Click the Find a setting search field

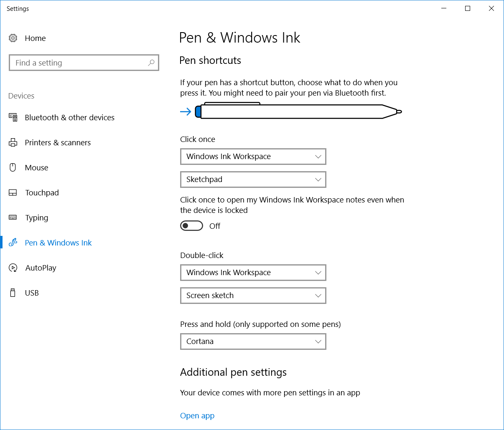click(79, 63)
